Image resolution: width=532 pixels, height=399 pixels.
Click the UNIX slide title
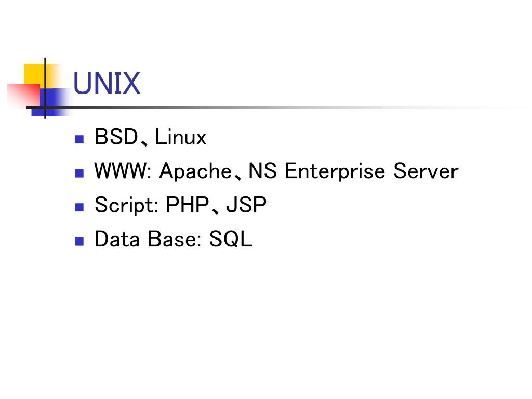click(x=107, y=83)
